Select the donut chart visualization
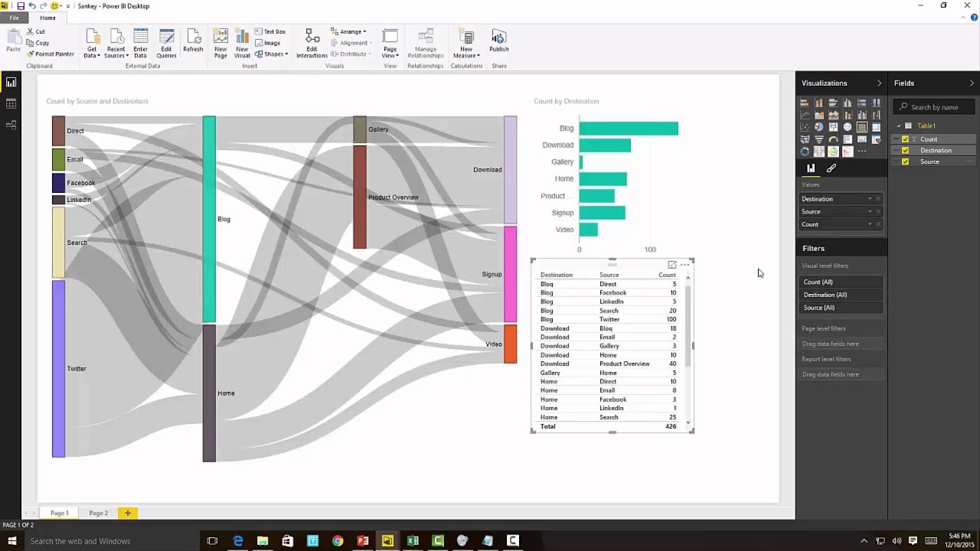 pyautogui.click(x=805, y=152)
